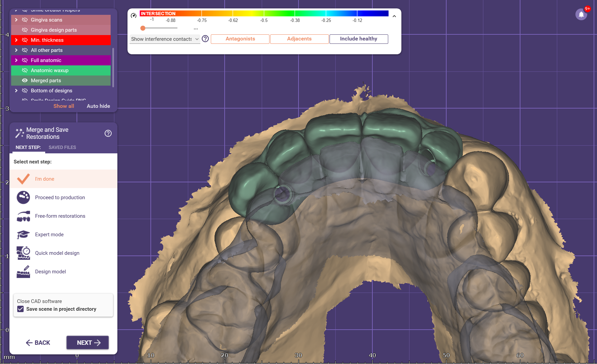Uncheck Save scene in project directory
Image resolution: width=597 pixels, height=364 pixels.
pyautogui.click(x=21, y=309)
